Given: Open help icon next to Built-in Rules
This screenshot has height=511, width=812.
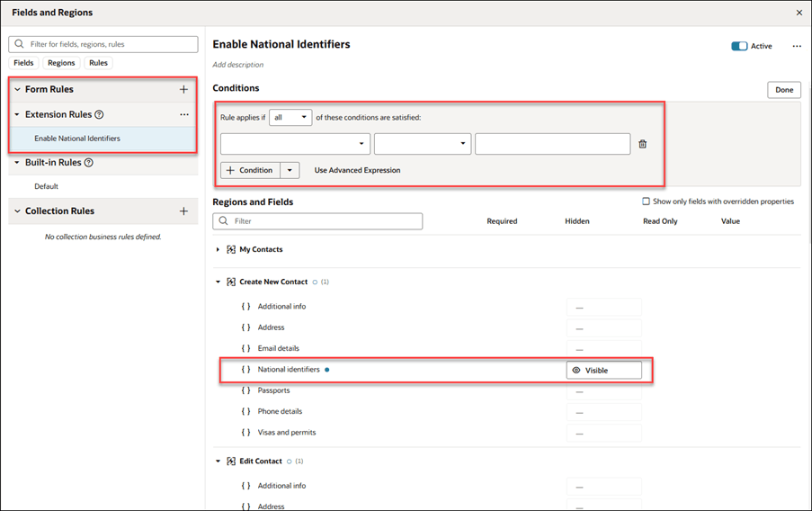Looking at the screenshot, I should pos(88,163).
